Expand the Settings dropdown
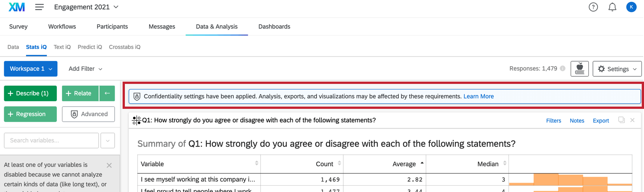Screen dimensions: 644x192 point(617,69)
